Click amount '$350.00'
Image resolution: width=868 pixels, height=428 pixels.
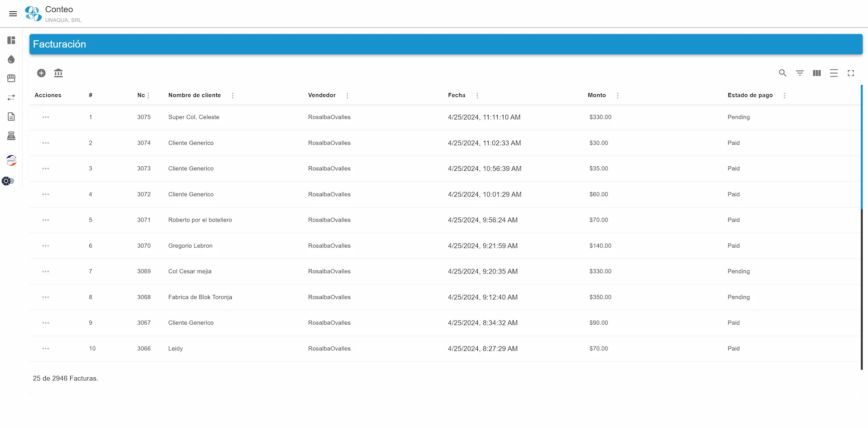(x=600, y=297)
